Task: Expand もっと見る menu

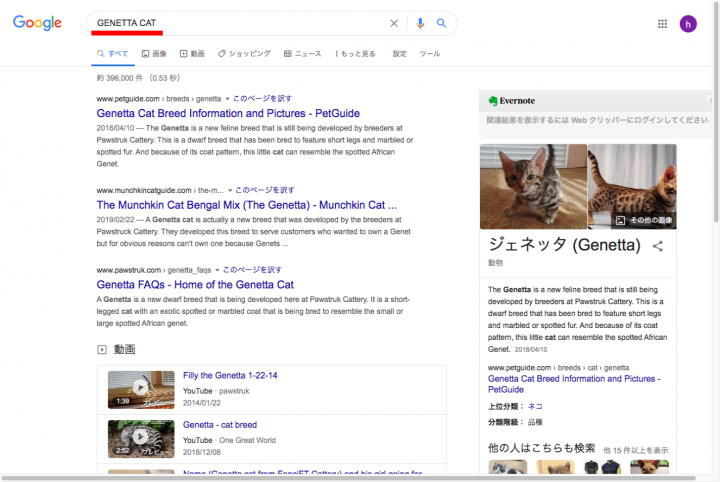Action: click(355, 54)
